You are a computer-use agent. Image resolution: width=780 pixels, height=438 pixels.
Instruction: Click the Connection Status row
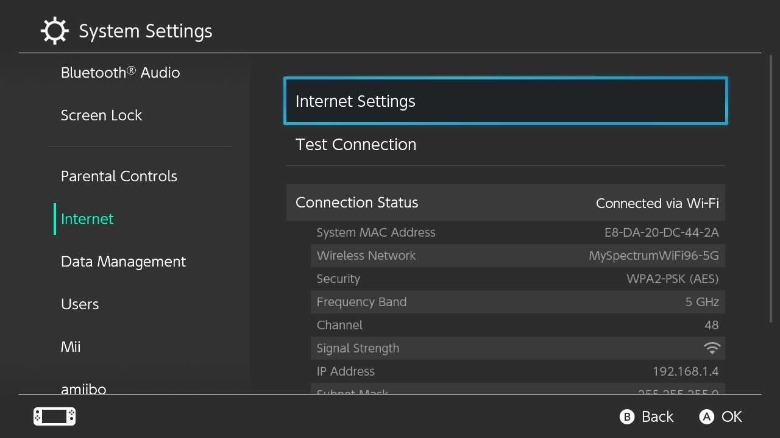tap(505, 203)
